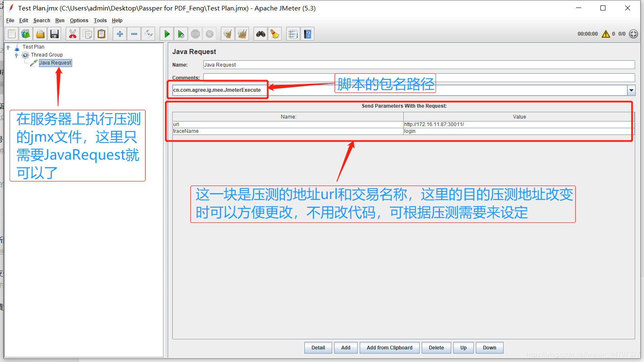This screenshot has width=644, height=362.
Task: Open the classname dropdown arrow
Action: (631, 90)
